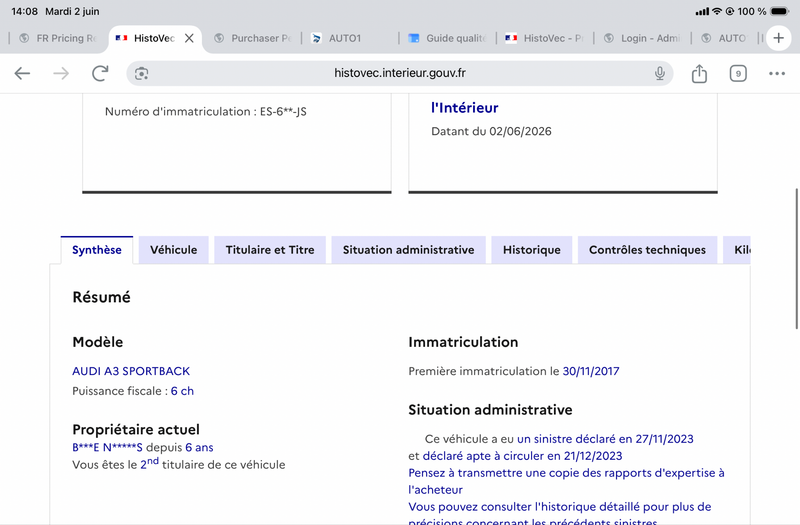Click the browser forward arrow
The height and width of the screenshot is (525, 800).
61,73
